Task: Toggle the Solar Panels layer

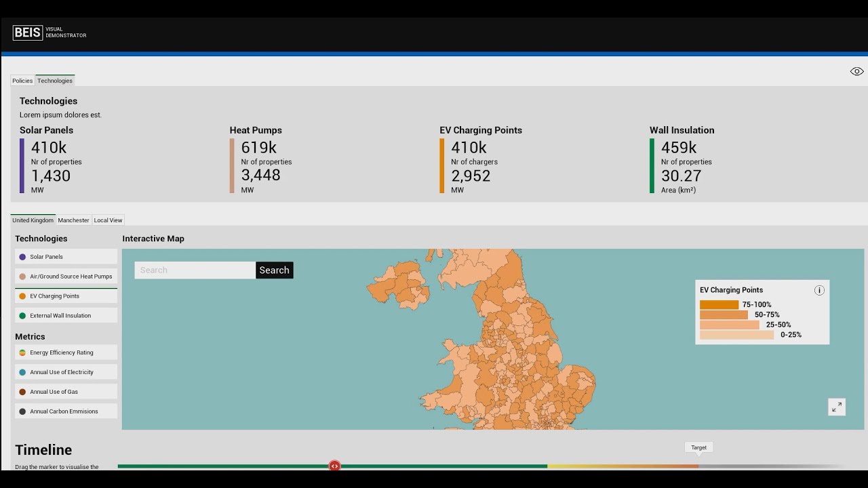Action: coord(66,257)
